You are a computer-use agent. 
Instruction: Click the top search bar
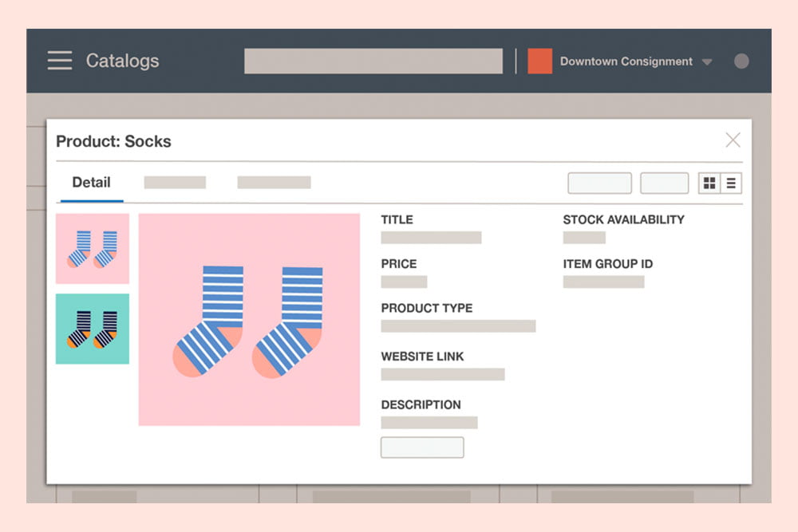pyautogui.click(x=373, y=61)
